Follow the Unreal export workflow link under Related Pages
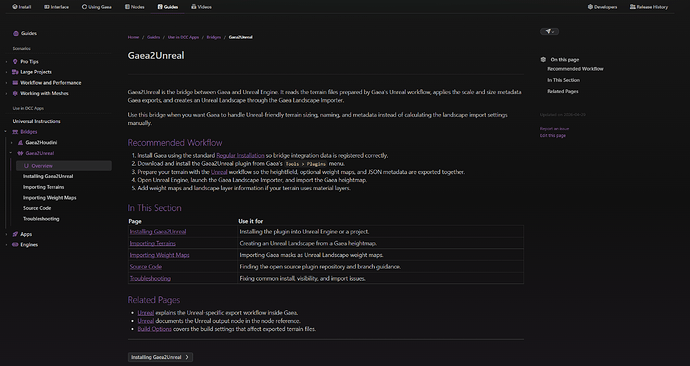690x366 pixels. pos(146,313)
